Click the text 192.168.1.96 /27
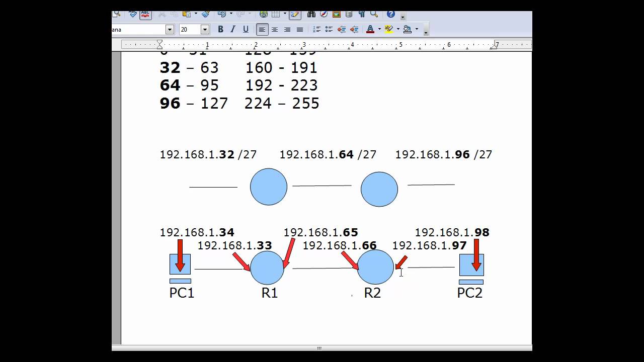 click(x=444, y=154)
